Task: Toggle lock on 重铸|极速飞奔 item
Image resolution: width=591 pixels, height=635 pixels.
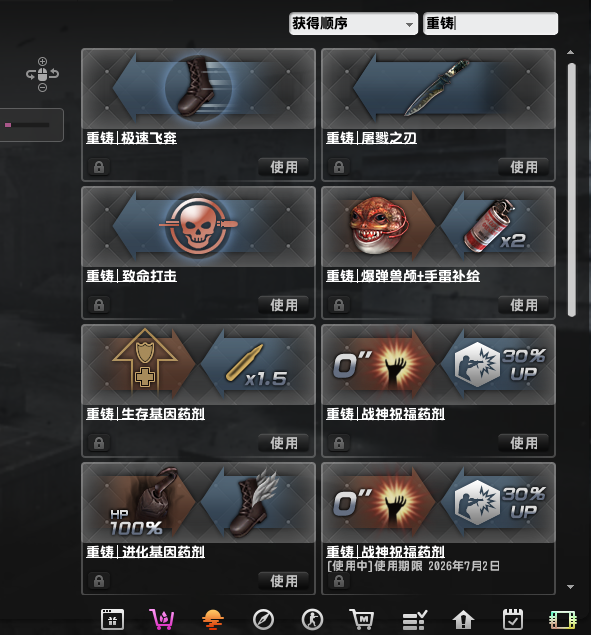Action: coord(99,167)
